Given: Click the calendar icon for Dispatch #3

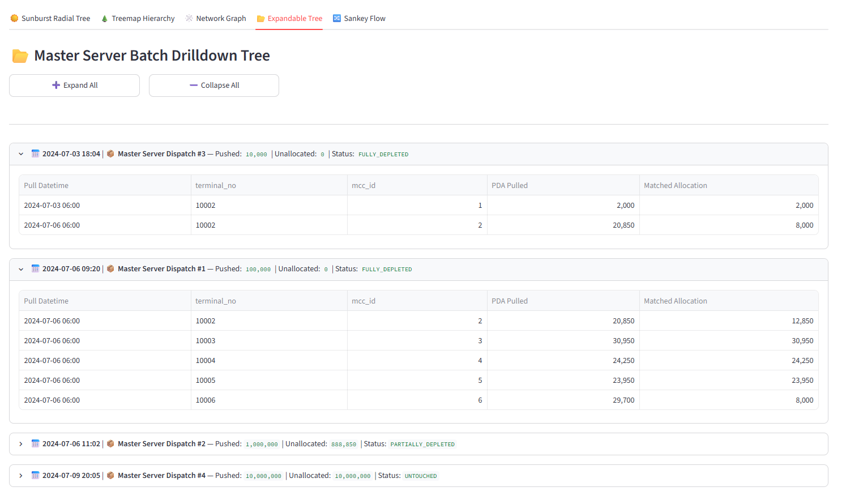Looking at the screenshot, I should coord(35,154).
